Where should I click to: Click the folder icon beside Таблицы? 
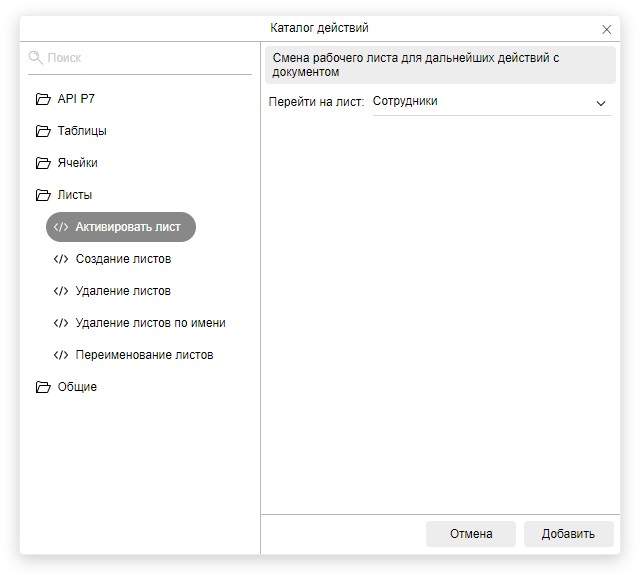tap(43, 131)
